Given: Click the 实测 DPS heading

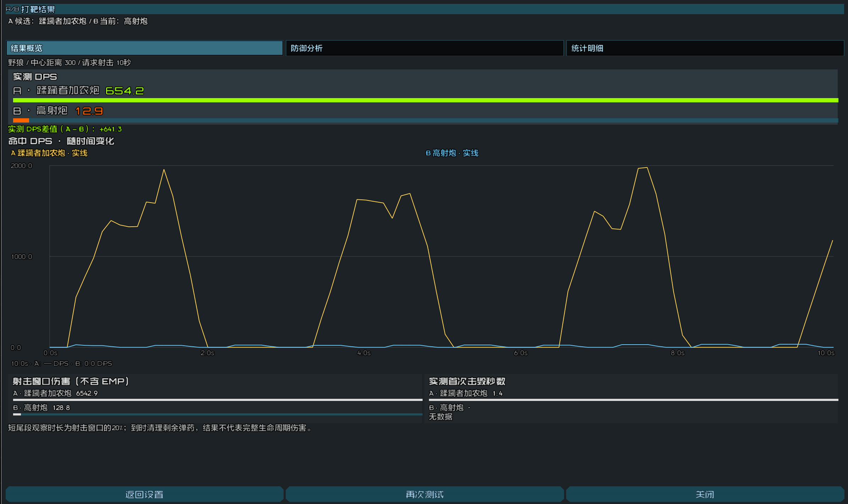Looking at the screenshot, I should 35,77.
